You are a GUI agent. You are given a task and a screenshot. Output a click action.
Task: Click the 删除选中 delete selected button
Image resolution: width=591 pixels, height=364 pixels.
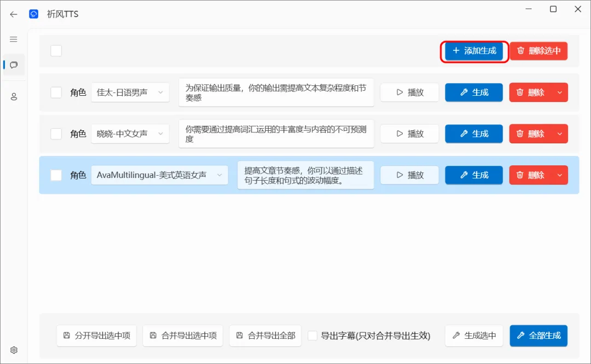click(538, 50)
